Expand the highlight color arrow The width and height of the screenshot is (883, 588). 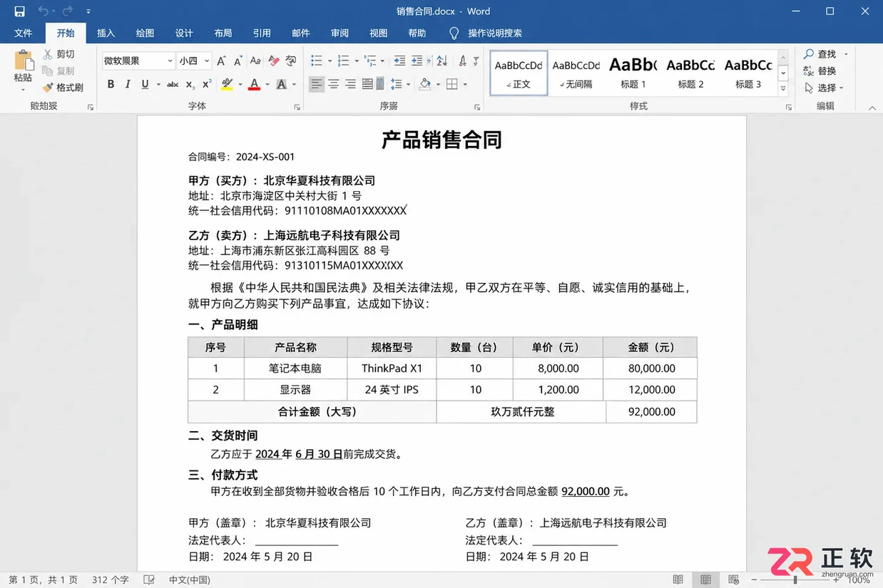[x=240, y=84]
